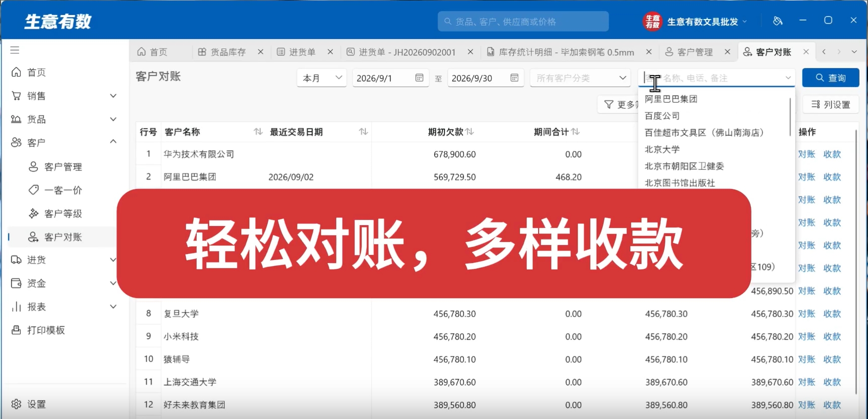This screenshot has height=419, width=868.
Task: Open 客户等级 in the sidebar
Action: click(64, 213)
